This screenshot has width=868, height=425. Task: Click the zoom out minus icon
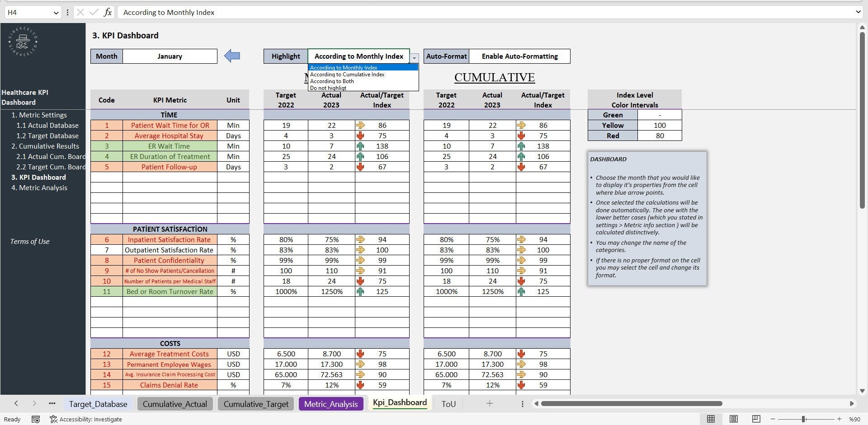coord(773,419)
